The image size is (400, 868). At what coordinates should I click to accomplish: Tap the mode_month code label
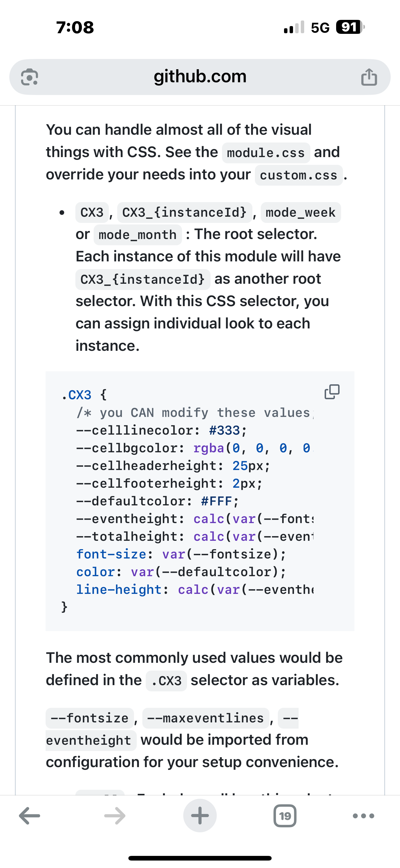[x=137, y=235]
